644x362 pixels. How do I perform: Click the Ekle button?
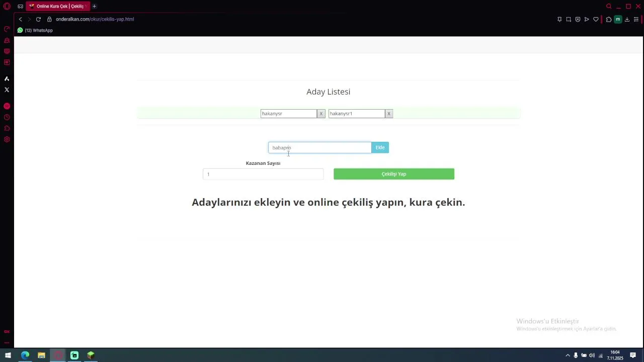pyautogui.click(x=380, y=147)
